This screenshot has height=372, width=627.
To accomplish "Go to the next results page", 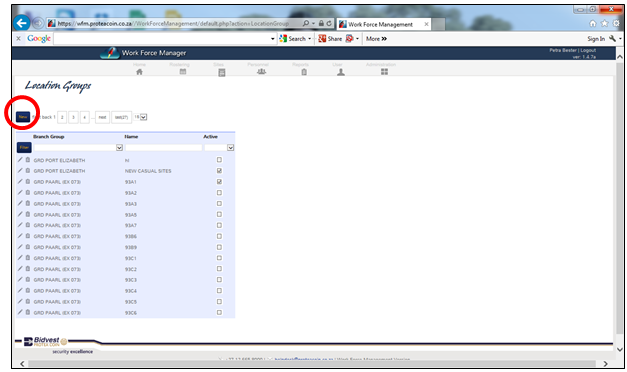I will pyautogui.click(x=102, y=117).
